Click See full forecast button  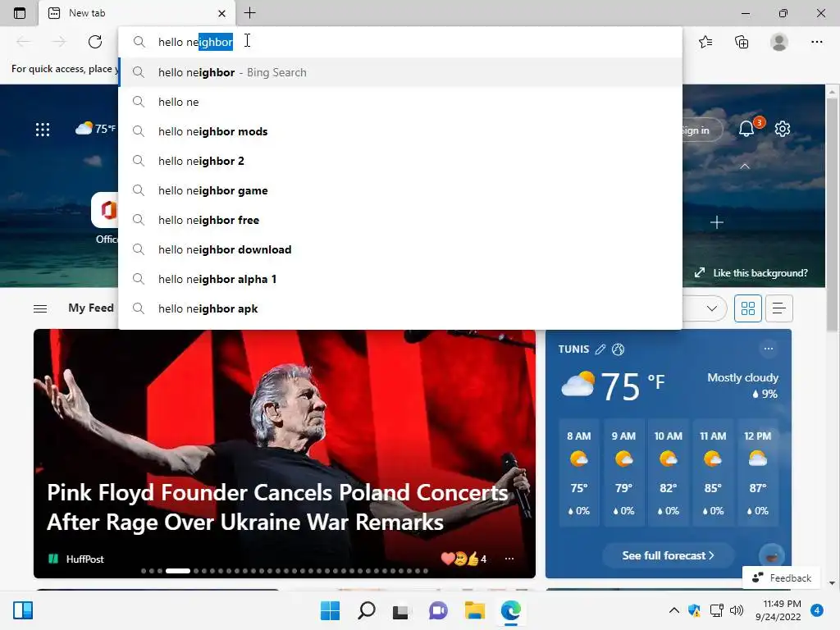(x=668, y=555)
